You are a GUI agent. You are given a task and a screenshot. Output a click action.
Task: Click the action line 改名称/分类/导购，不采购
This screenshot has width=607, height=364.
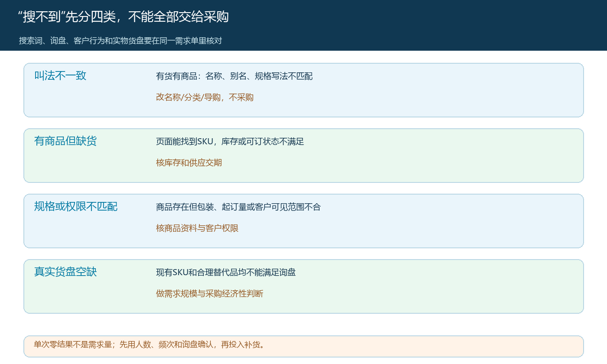coord(205,97)
